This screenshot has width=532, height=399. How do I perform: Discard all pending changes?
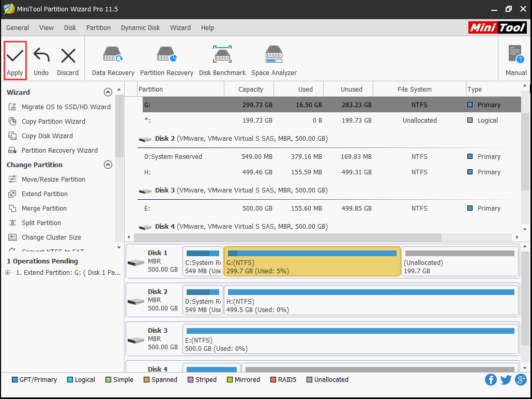pos(68,62)
